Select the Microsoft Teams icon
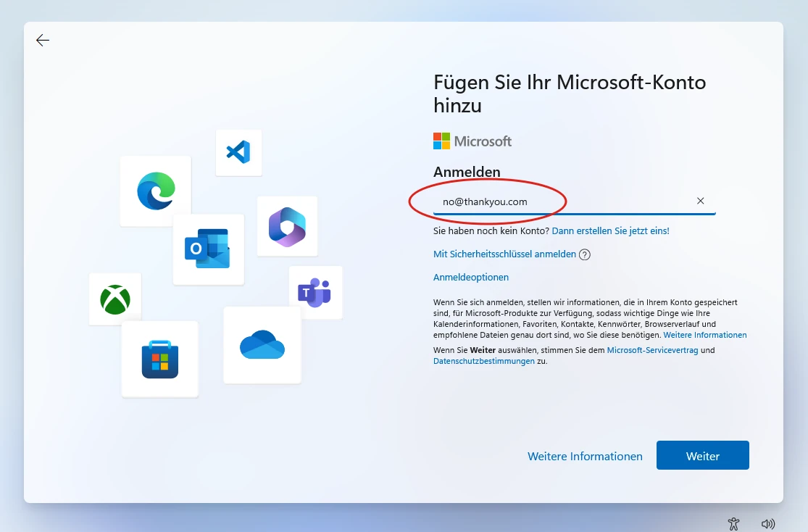Viewport: 808px width, 532px height. coord(315,292)
